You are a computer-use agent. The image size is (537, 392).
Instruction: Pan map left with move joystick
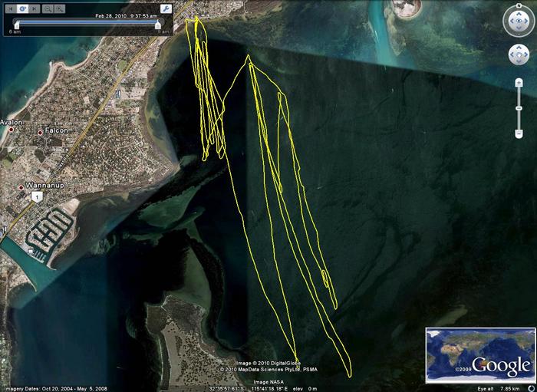point(509,55)
